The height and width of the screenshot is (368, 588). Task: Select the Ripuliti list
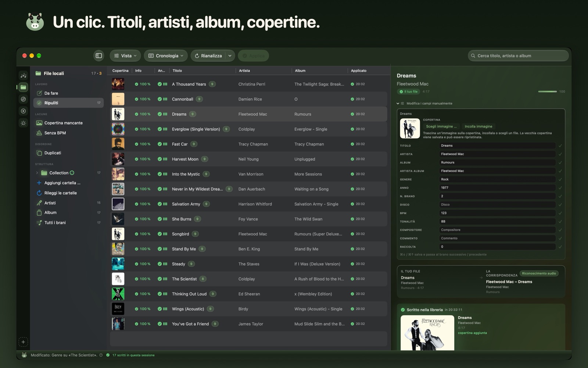[x=68, y=103]
